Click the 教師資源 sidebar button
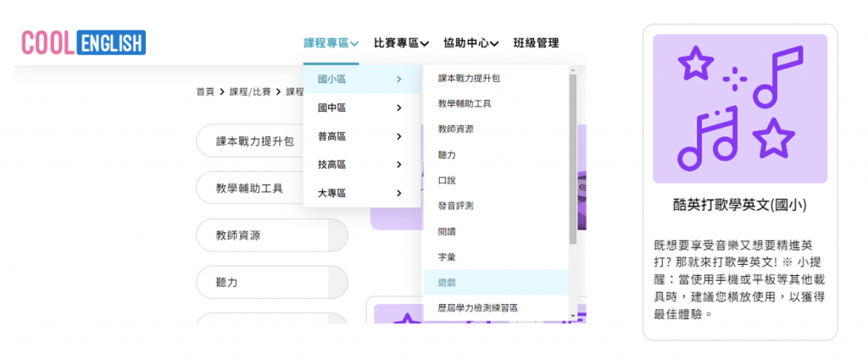Screen dimensions: 868x364 point(272,235)
